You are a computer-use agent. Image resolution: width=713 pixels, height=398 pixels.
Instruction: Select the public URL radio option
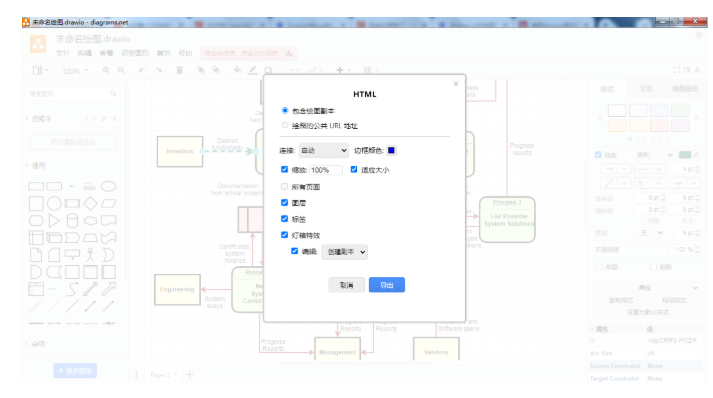[285, 125]
